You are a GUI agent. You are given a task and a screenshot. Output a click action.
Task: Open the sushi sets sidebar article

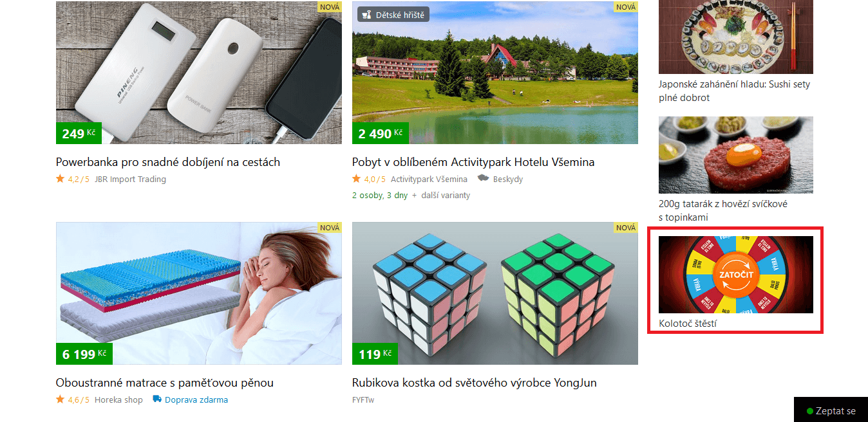point(735,91)
